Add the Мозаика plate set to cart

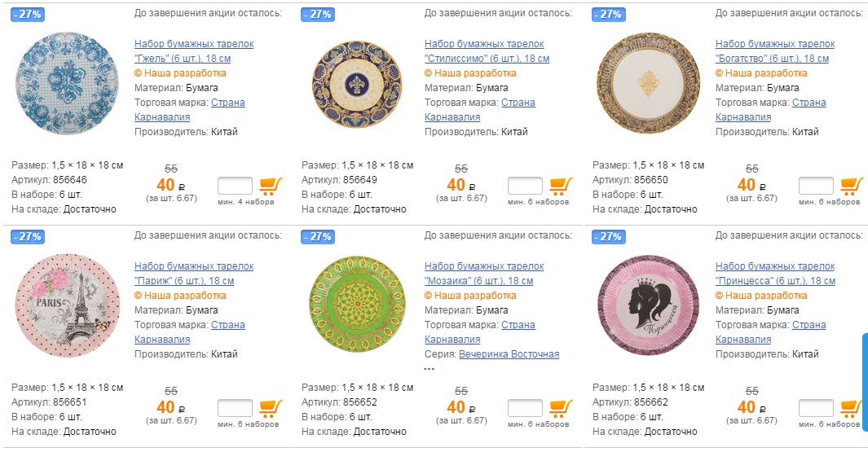click(x=561, y=408)
